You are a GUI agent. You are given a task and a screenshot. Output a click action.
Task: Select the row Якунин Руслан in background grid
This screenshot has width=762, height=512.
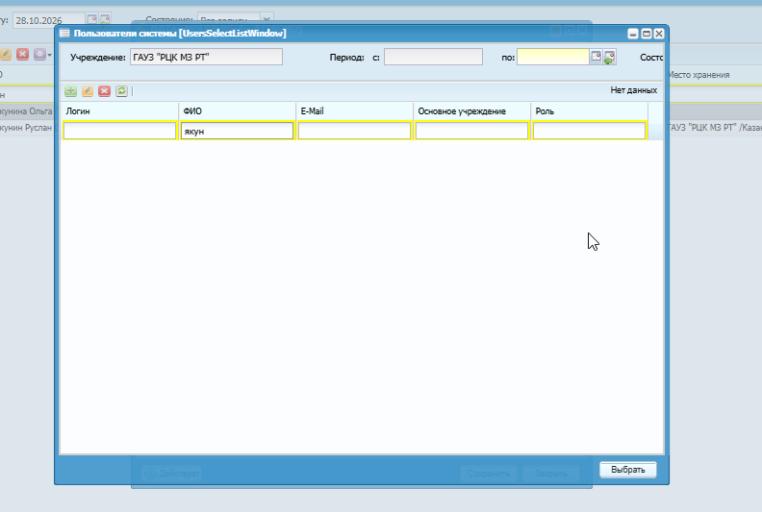pyautogui.click(x=26, y=128)
